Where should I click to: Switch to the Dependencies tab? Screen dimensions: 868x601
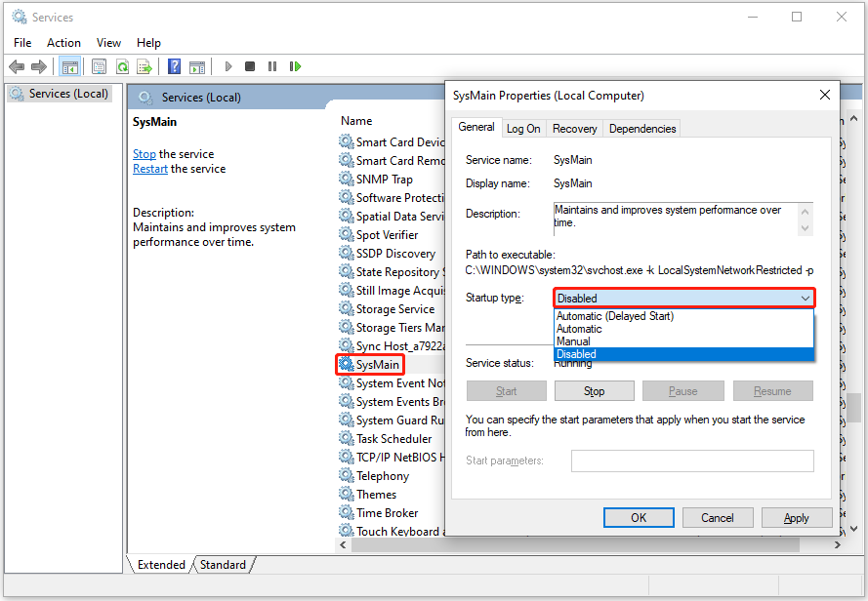pos(642,129)
